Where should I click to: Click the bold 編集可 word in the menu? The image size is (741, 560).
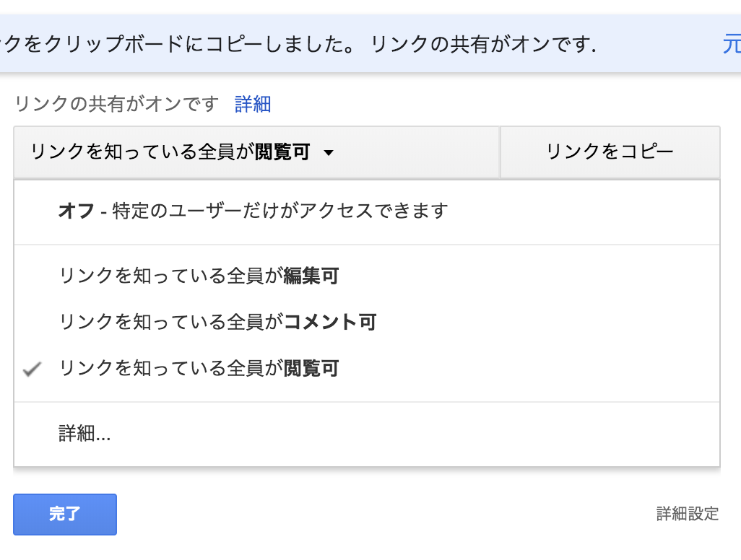tap(311, 276)
